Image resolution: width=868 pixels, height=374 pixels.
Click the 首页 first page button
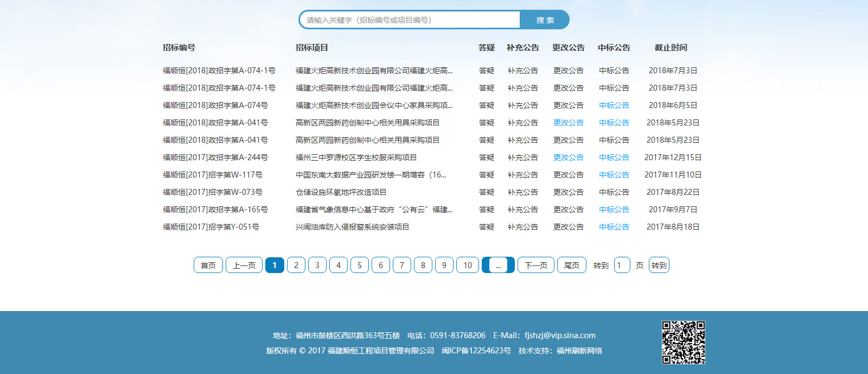point(208,265)
